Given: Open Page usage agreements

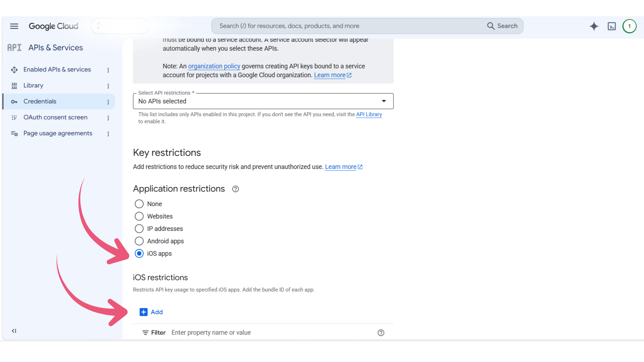Looking at the screenshot, I should pos(58,133).
